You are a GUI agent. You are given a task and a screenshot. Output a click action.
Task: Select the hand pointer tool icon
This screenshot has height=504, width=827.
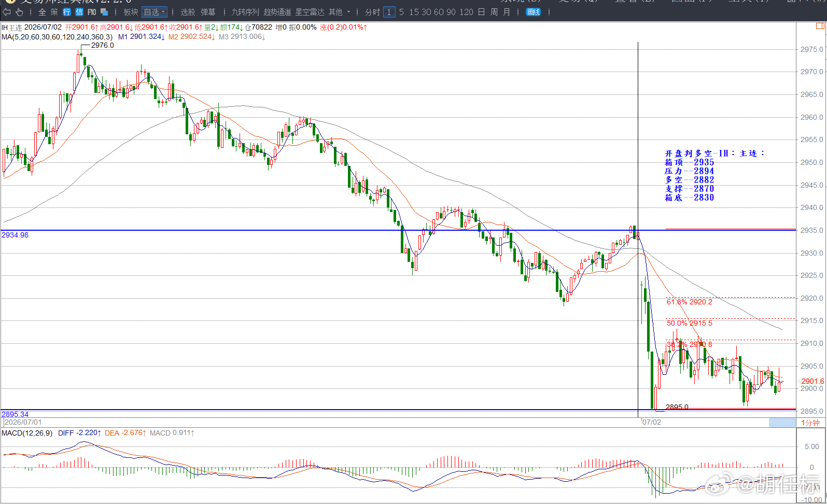coord(20,12)
